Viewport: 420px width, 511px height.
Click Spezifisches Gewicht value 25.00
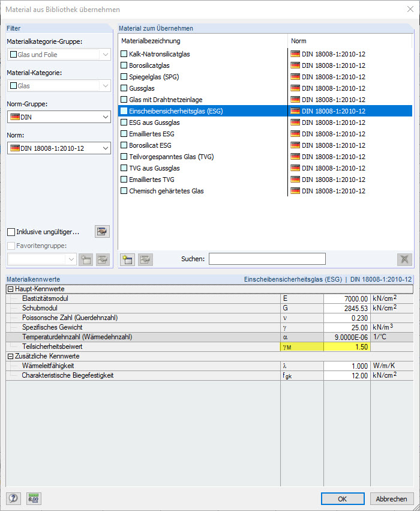coord(347,327)
